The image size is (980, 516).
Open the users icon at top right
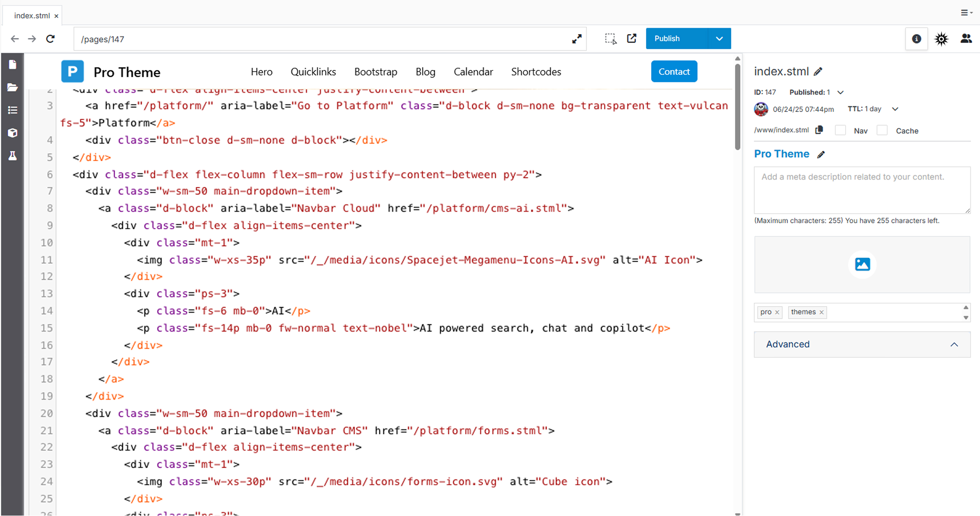(966, 38)
